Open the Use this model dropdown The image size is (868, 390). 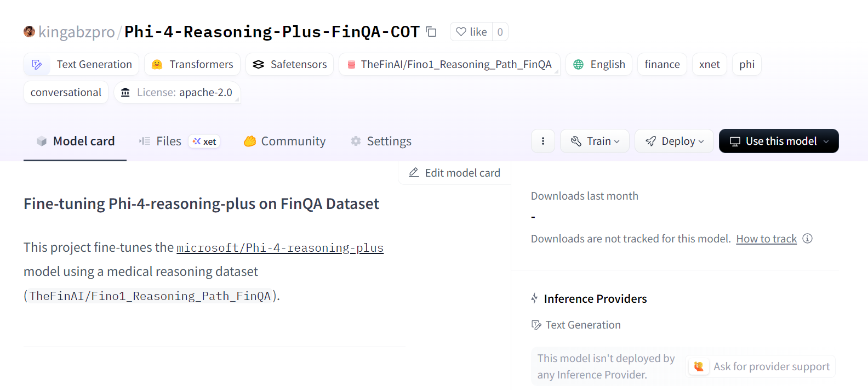(779, 141)
